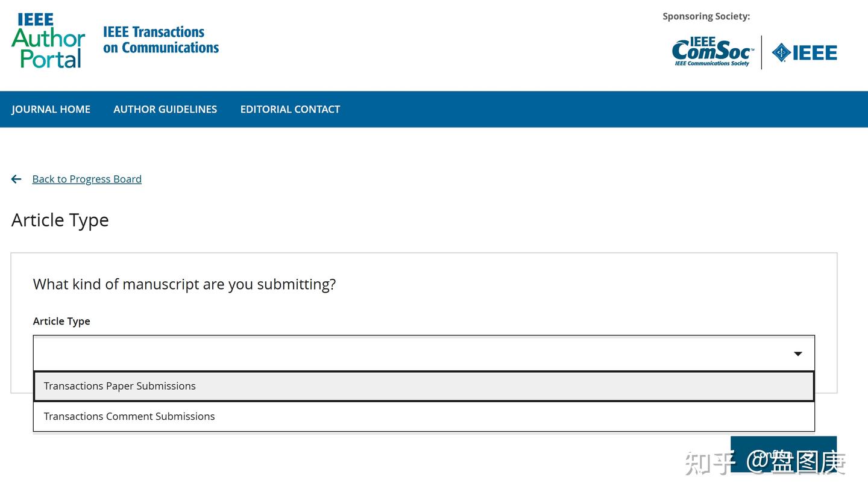Click the IEEE wordmark beside the diamond emblem
The width and height of the screenshot is (868, 498).
pyautogui.click(x=814, y=53)
